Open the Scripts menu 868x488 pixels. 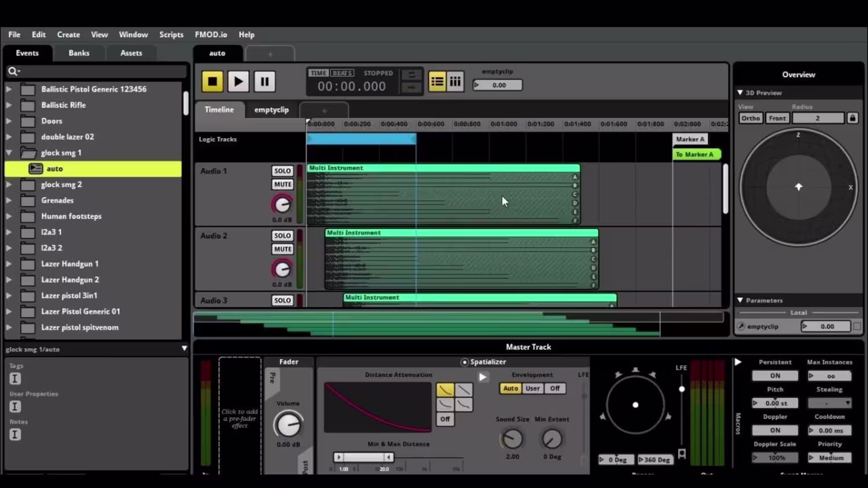point(171,35)
